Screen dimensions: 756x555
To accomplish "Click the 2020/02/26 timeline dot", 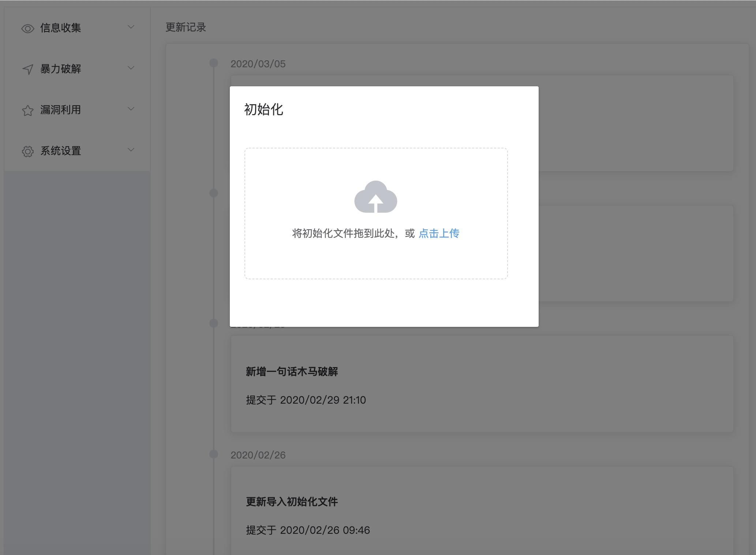I will click(214, 454).
